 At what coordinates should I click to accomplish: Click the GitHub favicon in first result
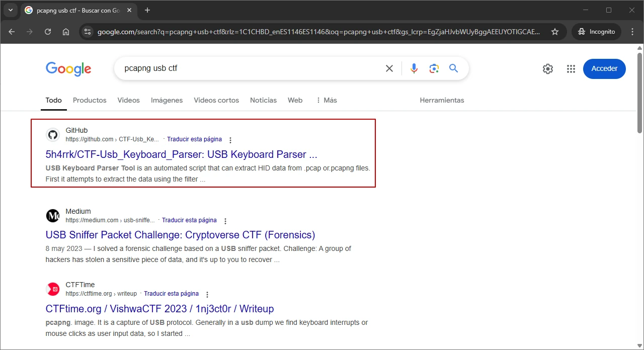click(x=53, y=135)
